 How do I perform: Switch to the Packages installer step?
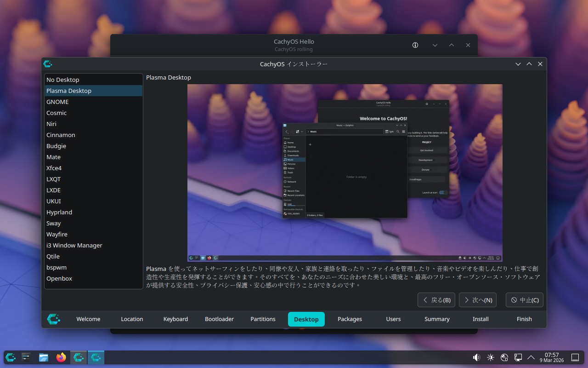coord(350,319)
